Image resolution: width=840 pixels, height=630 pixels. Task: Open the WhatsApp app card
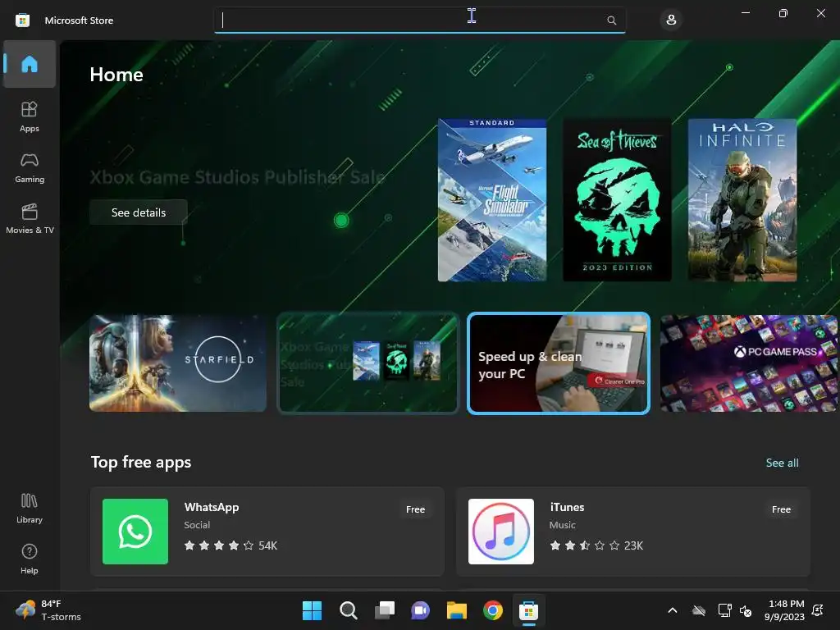[x=267, y=532]
